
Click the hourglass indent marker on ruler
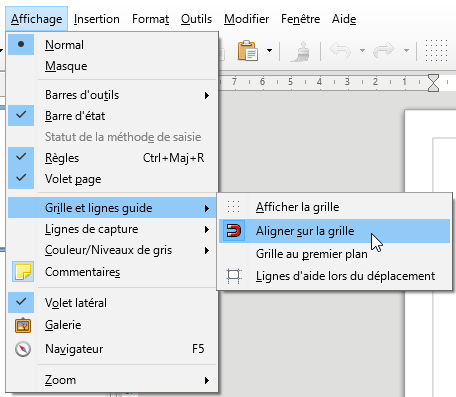pyautogui.click(x=433, y=83)
